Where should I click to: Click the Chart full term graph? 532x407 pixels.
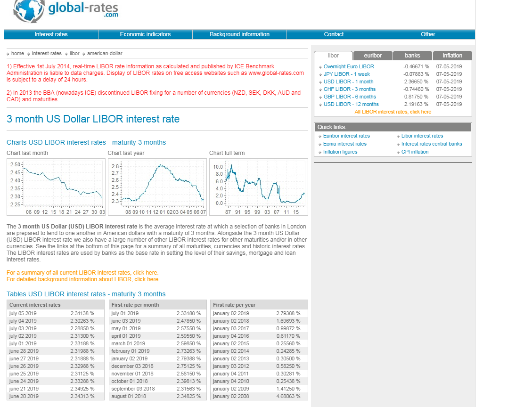(x=259, y=187)
